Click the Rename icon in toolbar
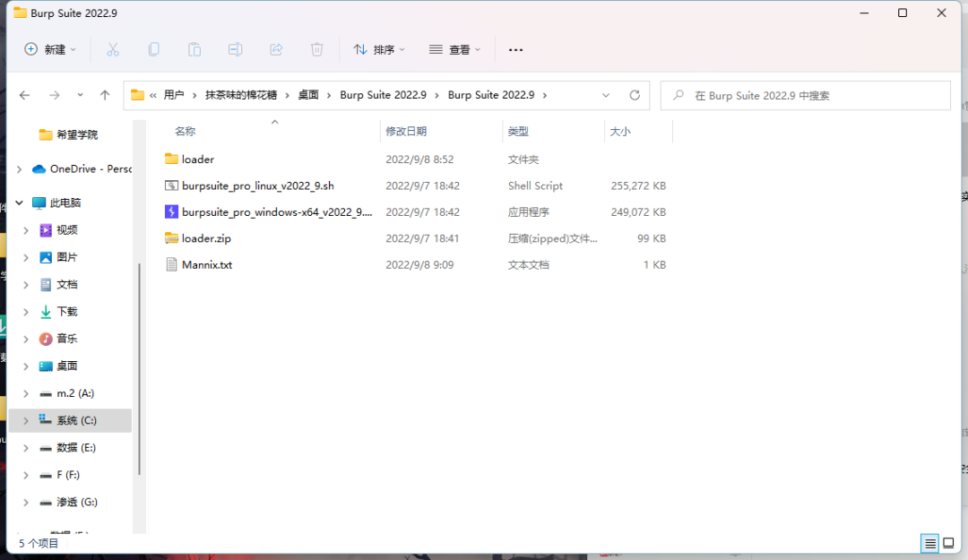968x560 pixels. pyautogui.click(x=235, y=49)
